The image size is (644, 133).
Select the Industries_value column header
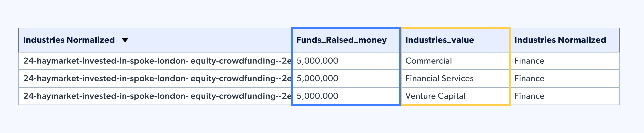440,40
